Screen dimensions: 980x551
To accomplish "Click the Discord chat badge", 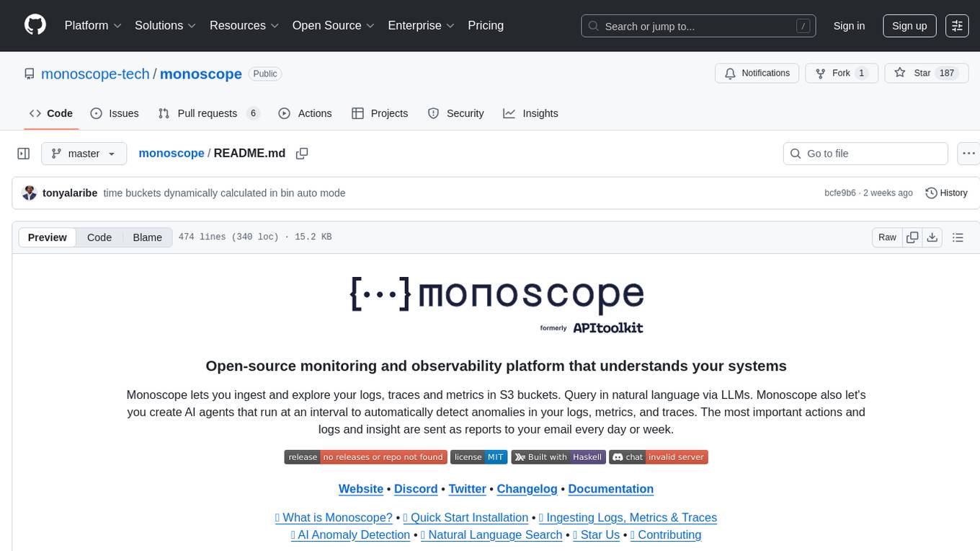I will [x=659, y=457].
